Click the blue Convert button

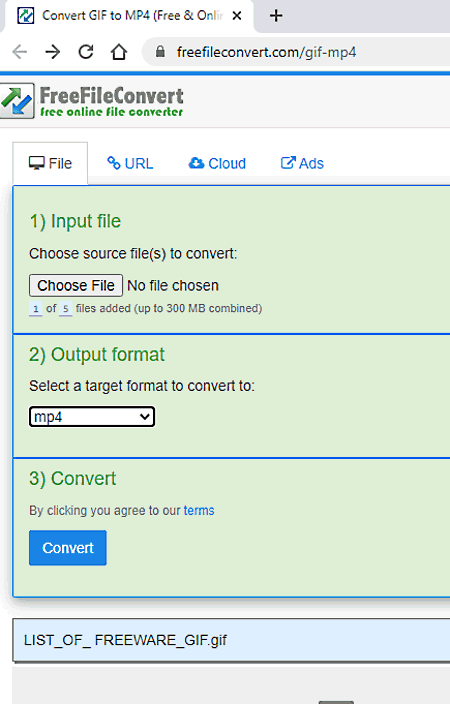click(x=68, y=548)
